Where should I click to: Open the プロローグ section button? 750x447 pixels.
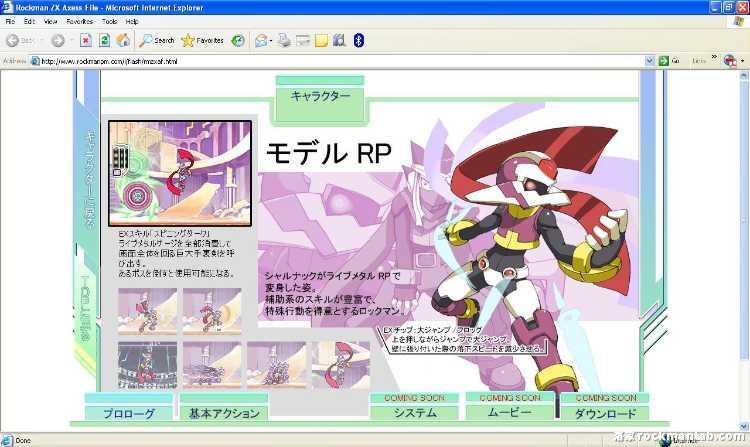point(129,407)
